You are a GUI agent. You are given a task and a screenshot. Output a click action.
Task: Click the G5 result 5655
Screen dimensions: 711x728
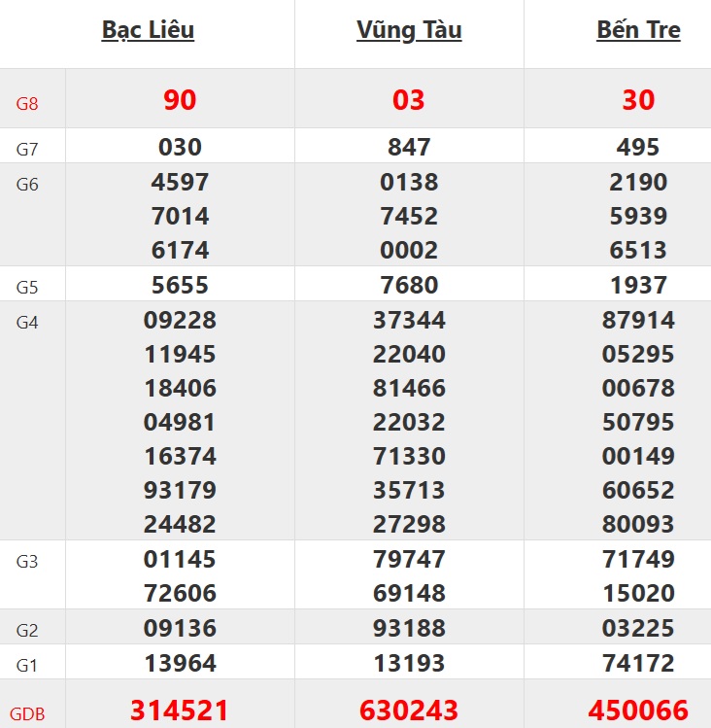tap(180, 286)
